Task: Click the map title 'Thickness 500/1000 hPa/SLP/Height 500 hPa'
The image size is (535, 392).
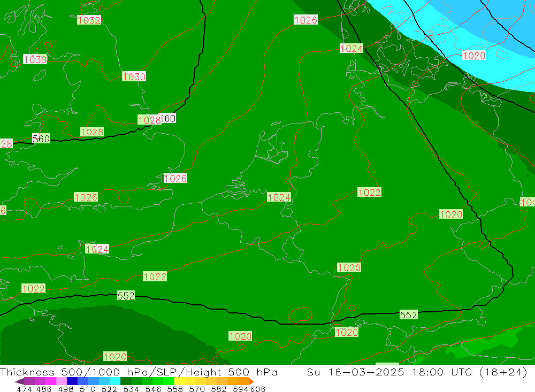Action: pyautogui.click(x=139, y=372)
